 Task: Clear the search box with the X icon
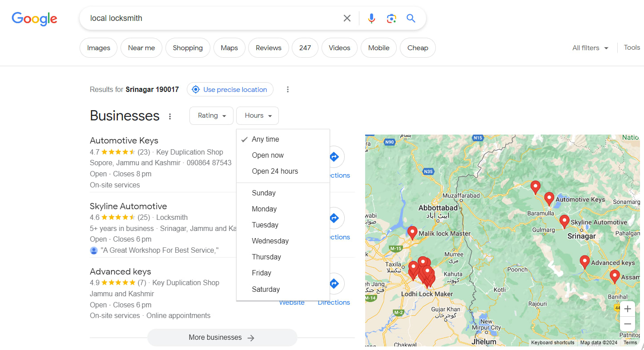click(x=347, y=18)
